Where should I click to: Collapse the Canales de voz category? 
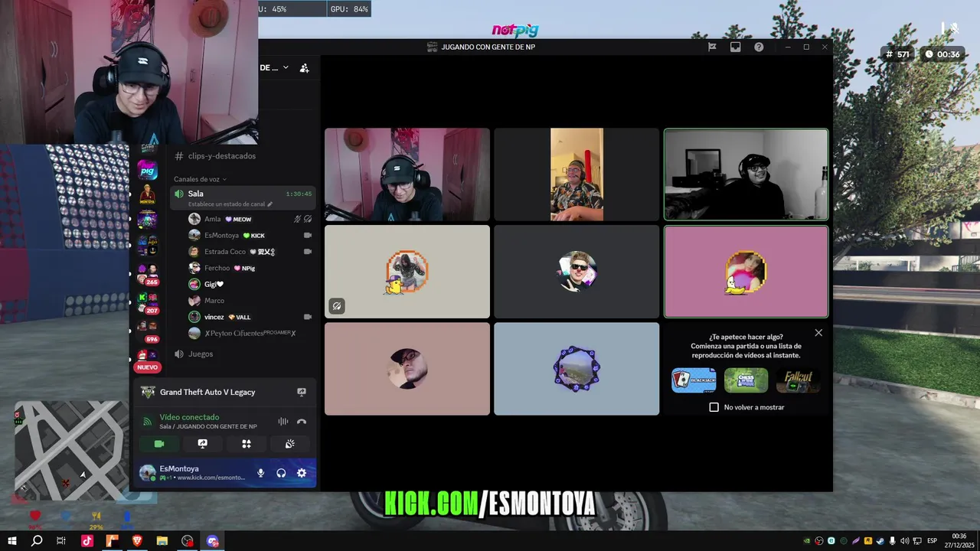[x=200, y=179]
